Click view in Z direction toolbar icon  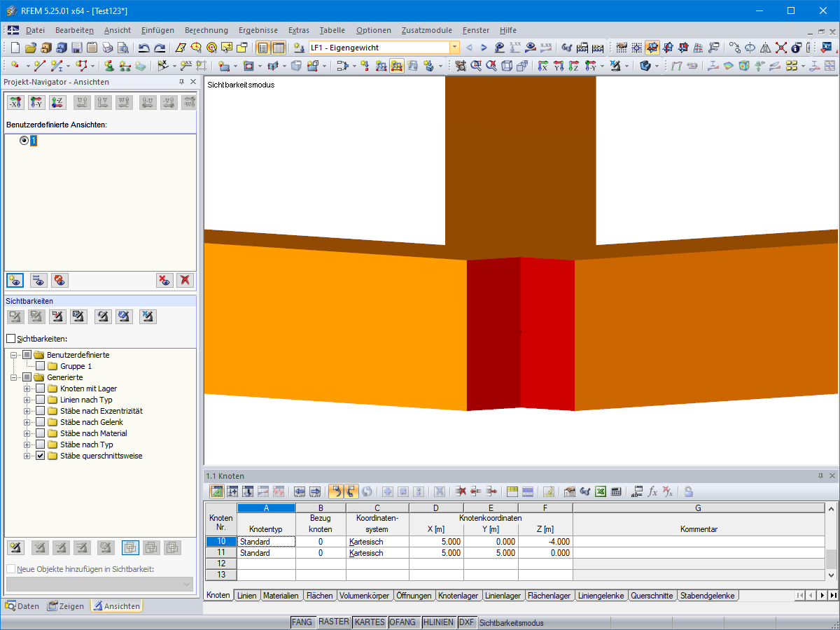(x=574, y=66)
